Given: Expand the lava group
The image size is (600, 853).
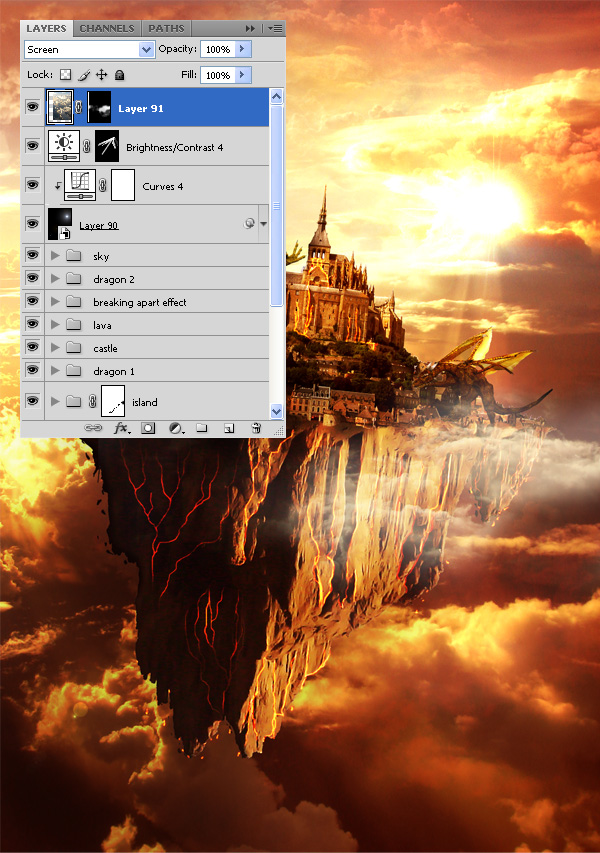Looking at the screenshot, I should click(55, 325).
